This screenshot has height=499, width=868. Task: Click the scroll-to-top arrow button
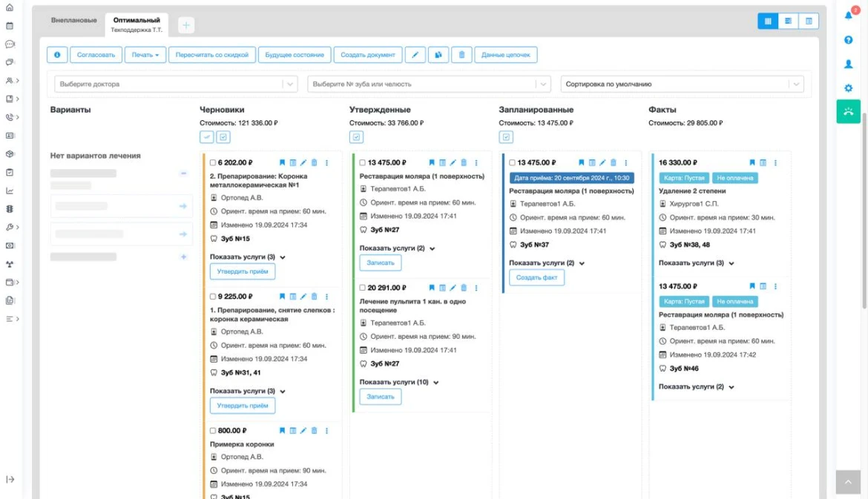pyautogui.click(x=849, y=482)
